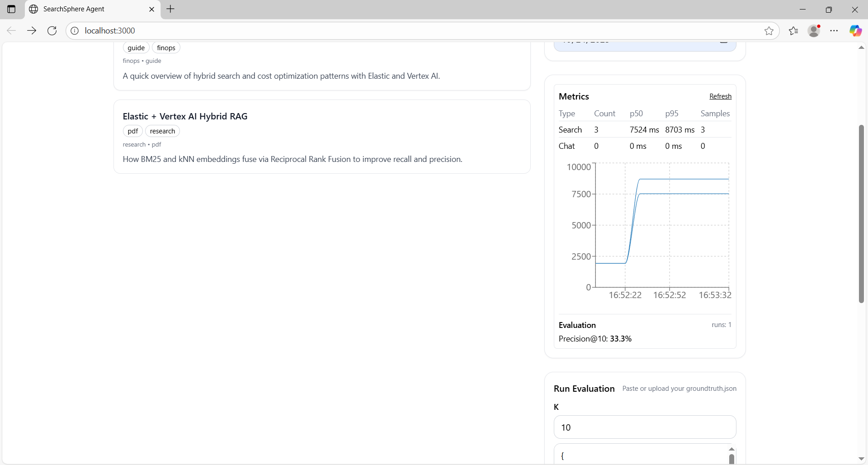Open the tab actions menu icon
This screenshot has width=868, height=465.
coord(11,9)
